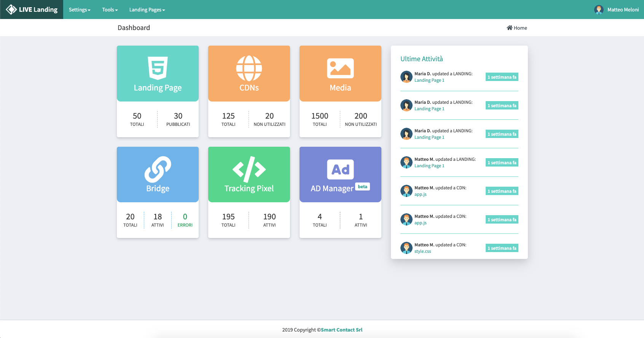644x338 pixels.
Task: Click the Bridge card title
Action: click(x=158, y=189)
